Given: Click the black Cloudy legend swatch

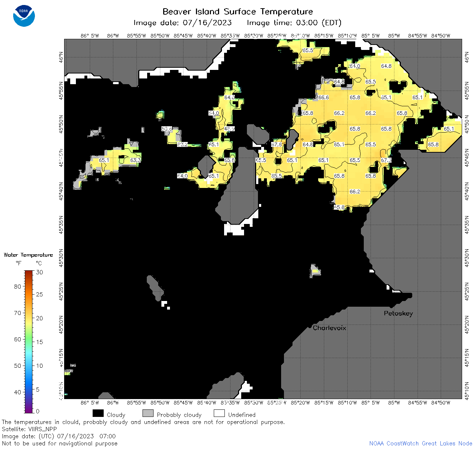Looking at the screenshot, I should click(x=98, y=413).
